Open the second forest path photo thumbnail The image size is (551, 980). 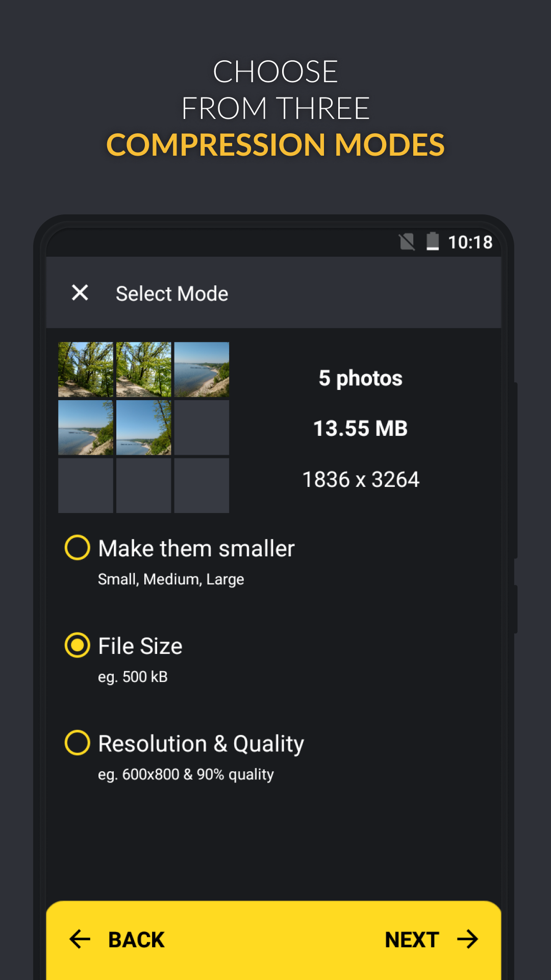[144, 370]
